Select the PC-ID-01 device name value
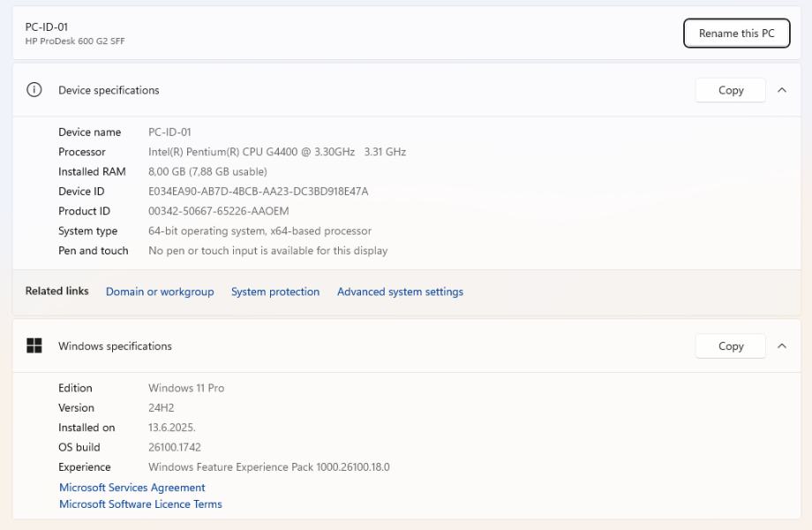 point(169,132)
